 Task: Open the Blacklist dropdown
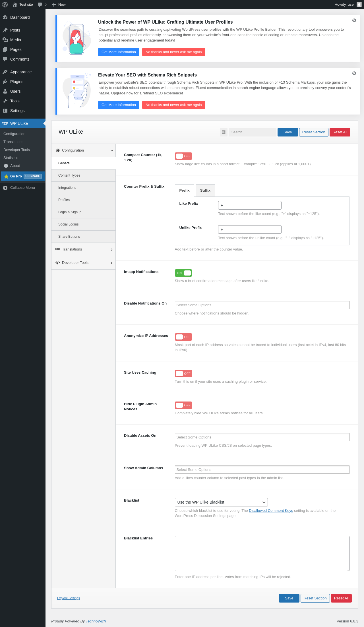[x=221, y=502]
